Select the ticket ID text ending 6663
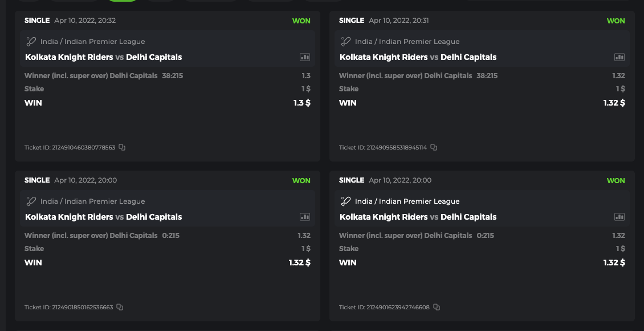 tap(69, 307)
